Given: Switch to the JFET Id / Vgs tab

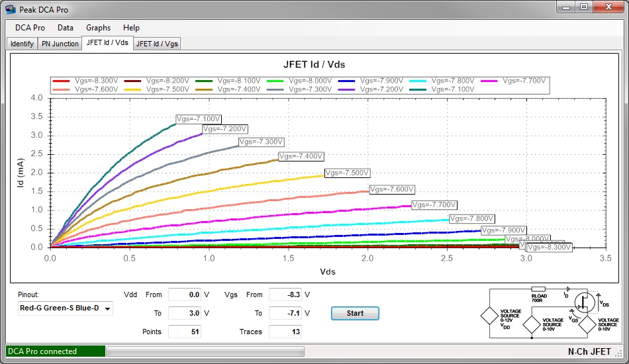Looking at the screenshot, I should click(157, 44).
